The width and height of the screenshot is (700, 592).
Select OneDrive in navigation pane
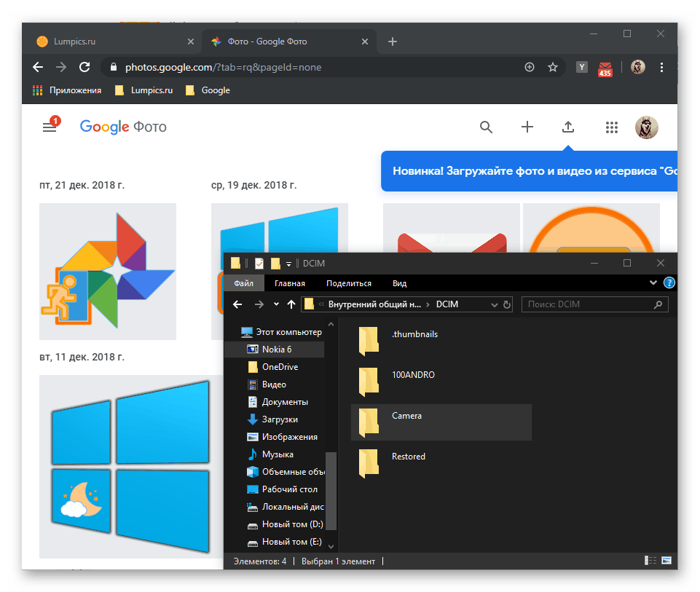pos(272,367)
